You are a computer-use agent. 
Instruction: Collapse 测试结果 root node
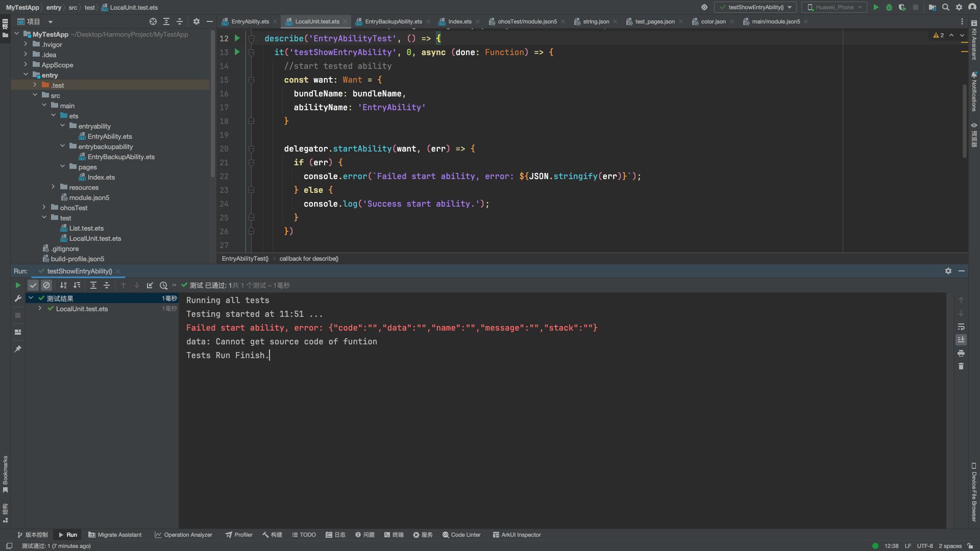[x=31, y=298]
